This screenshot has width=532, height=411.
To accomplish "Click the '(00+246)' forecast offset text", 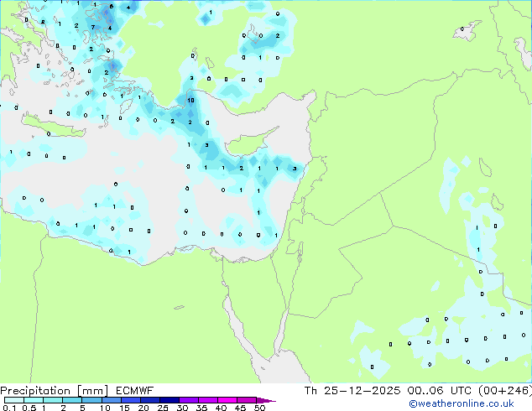I will tap(505, 391).
